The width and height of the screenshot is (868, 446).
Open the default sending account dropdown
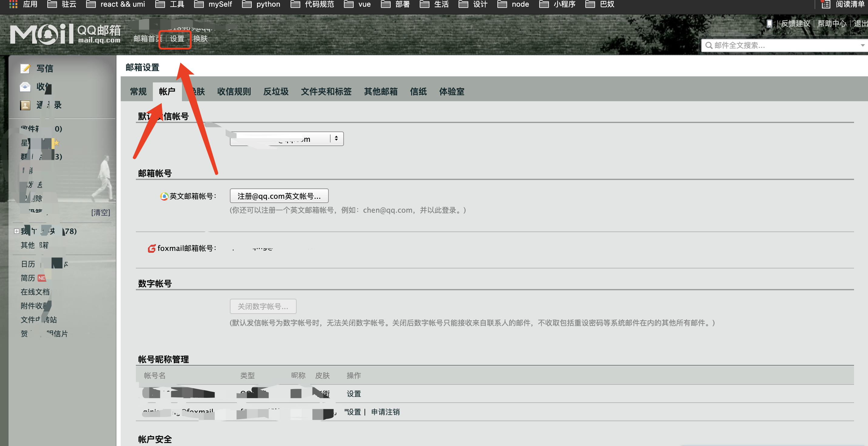pyautogui.click(x=287, y=139)
